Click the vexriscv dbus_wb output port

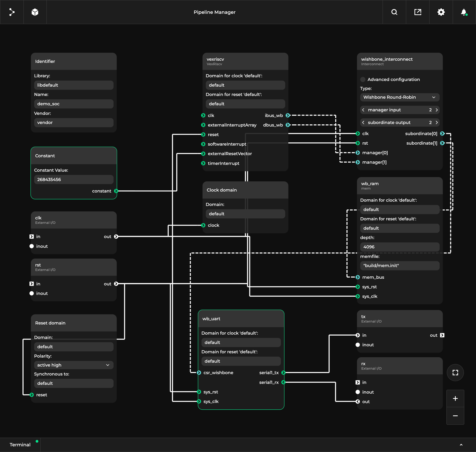(x=288, y=125)
